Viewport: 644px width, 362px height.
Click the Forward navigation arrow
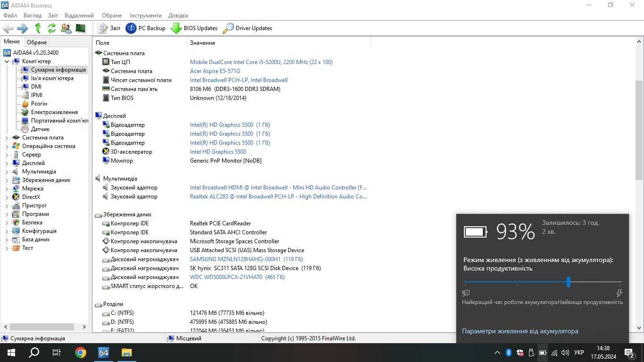pos(22,28)
